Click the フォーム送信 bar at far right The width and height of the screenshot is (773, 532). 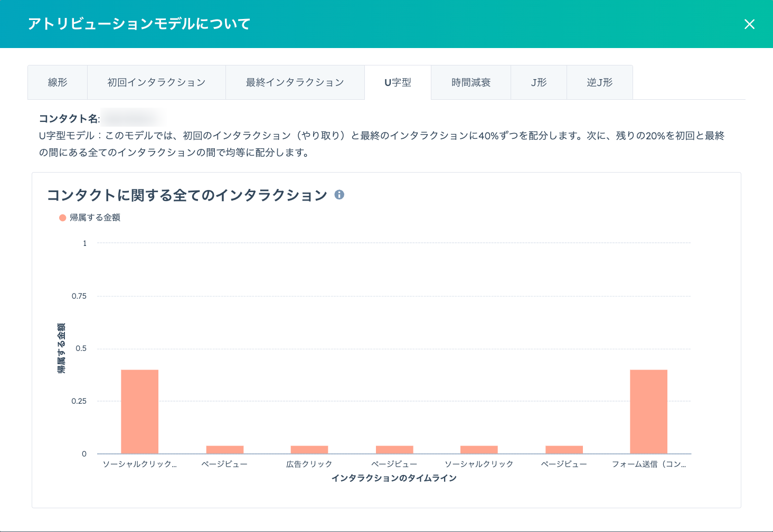[x=648, y=412]
